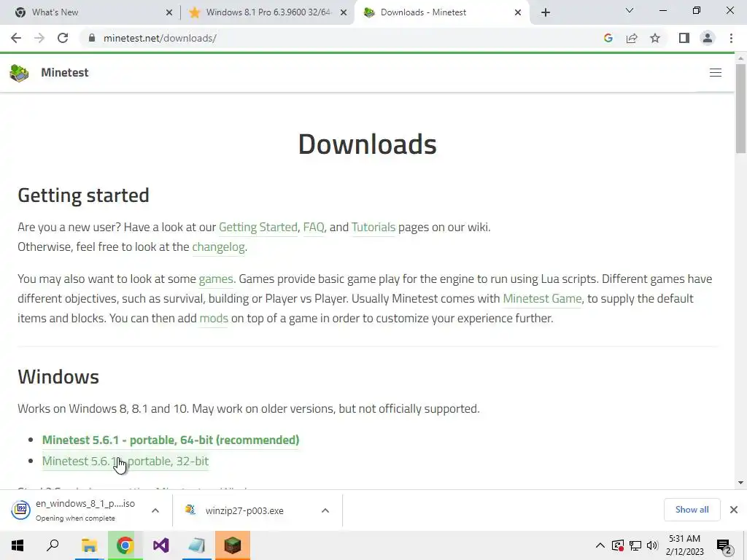Click the Minetest logo icon
The image size is (747, 560).
click(19, 73)
